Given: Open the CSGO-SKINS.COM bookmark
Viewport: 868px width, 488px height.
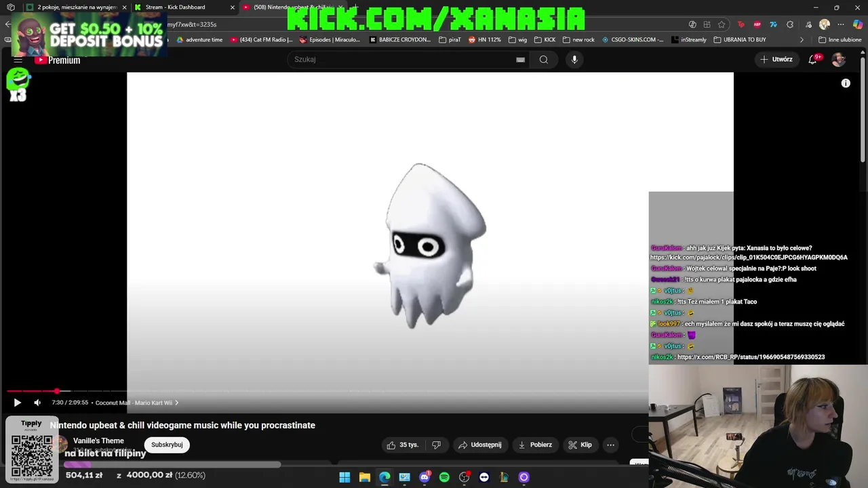Looking at the screenshot, I should pyautogui.click(x=633, y=40).
